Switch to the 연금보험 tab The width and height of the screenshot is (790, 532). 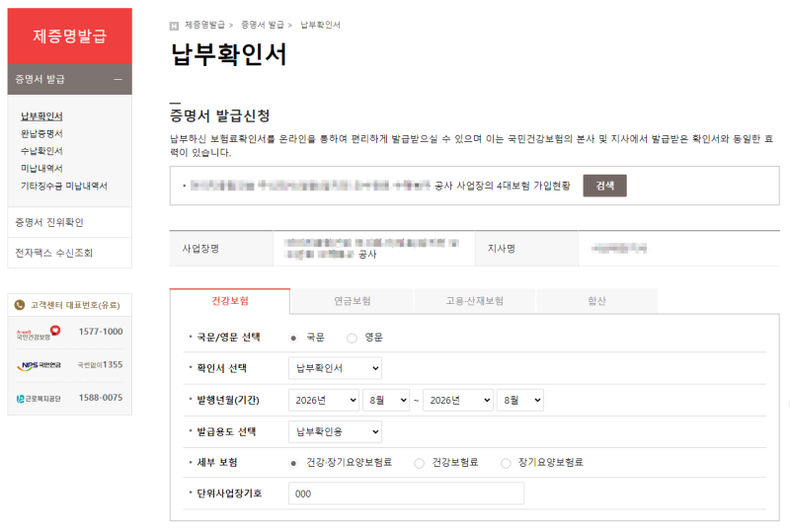click(353, 301)
